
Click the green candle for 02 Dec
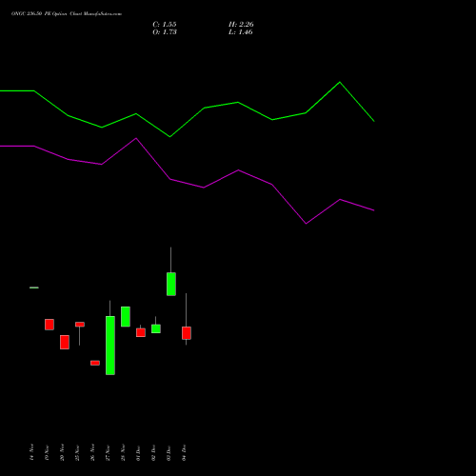pos(156,328)
